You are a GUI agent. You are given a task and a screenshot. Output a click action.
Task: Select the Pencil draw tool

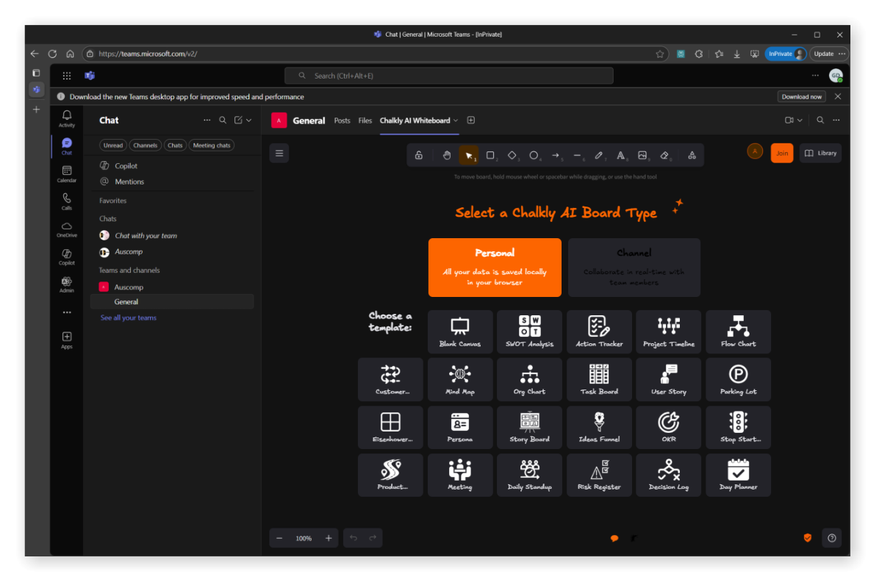click(x=600, y=155)
